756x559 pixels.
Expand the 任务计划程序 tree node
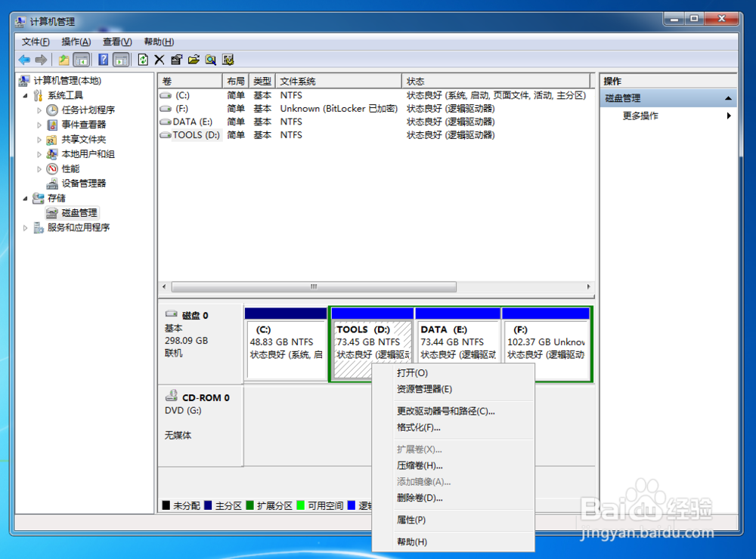[x=39, y=110]
